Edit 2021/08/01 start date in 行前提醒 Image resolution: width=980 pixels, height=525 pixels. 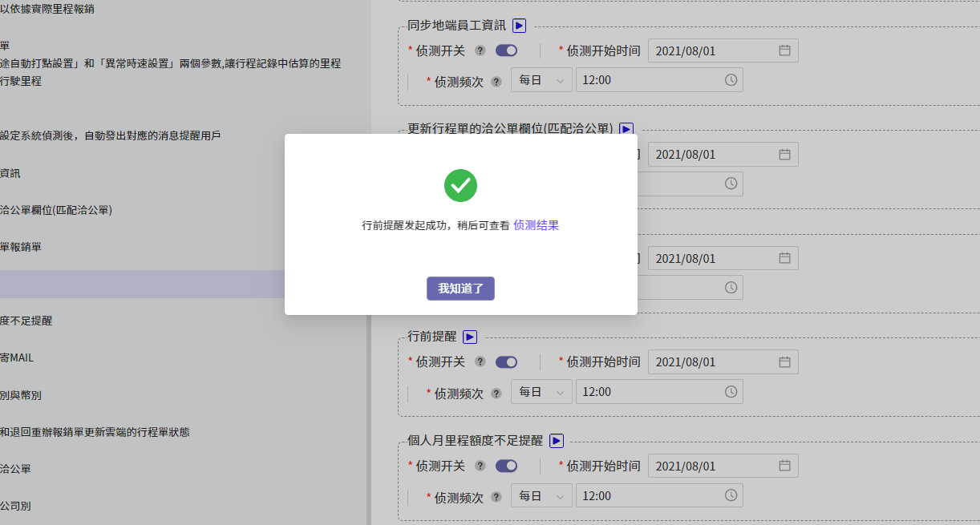coord(723,362)
